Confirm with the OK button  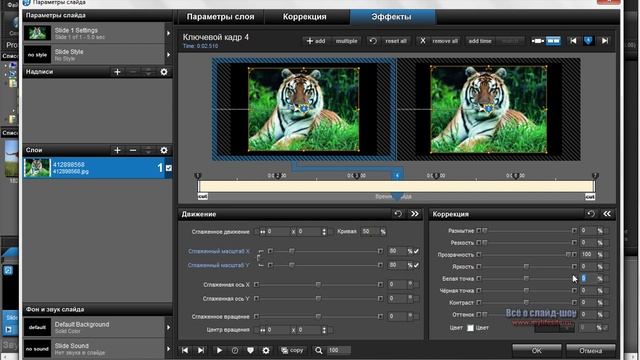pyautogui.click(x=536, y=350)
